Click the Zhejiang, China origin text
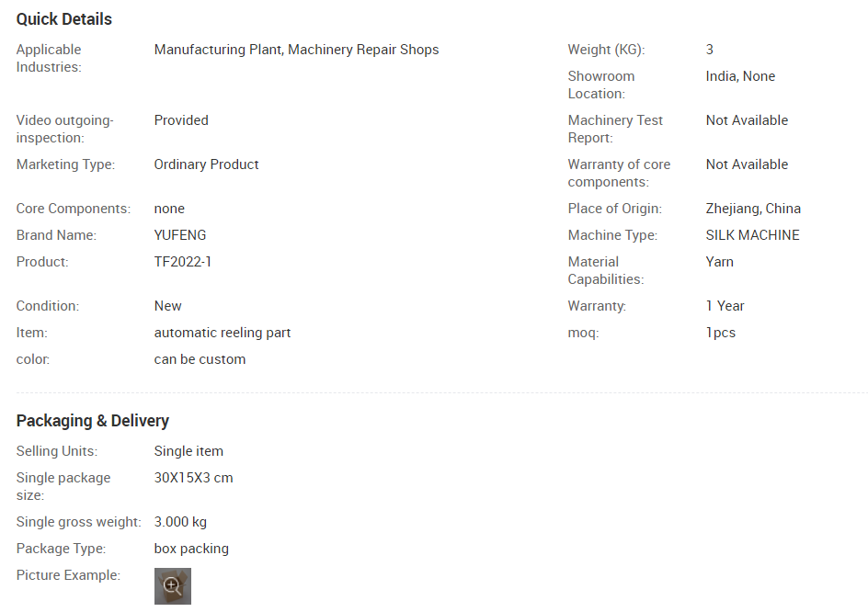The height and width of the screenshot is (612, 868). pyautogui.click(x=753, y=209)
